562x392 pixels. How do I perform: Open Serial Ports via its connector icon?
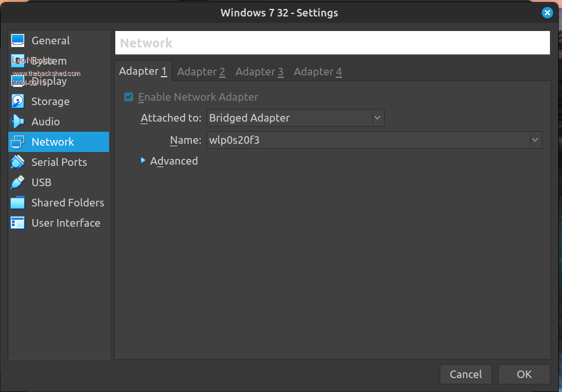(x=18, y=162)
